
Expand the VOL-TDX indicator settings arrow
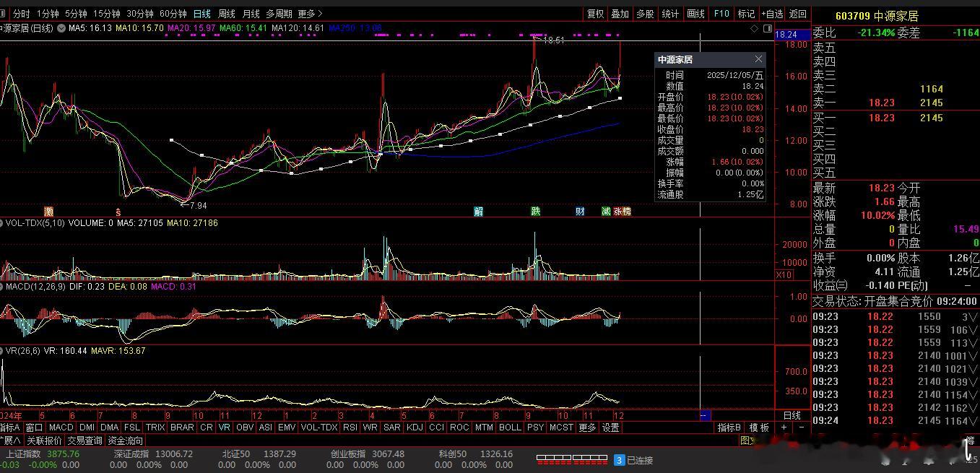pos(2,223)
